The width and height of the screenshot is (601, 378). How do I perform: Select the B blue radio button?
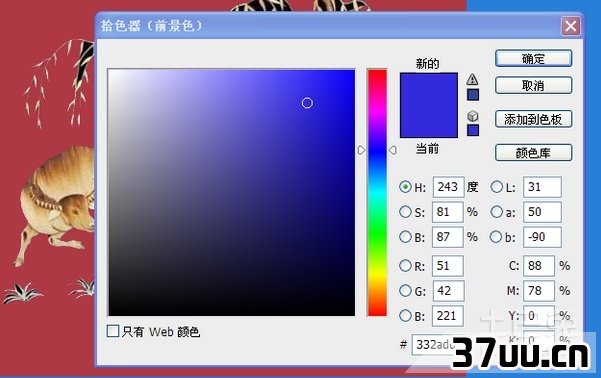[405, 316]
